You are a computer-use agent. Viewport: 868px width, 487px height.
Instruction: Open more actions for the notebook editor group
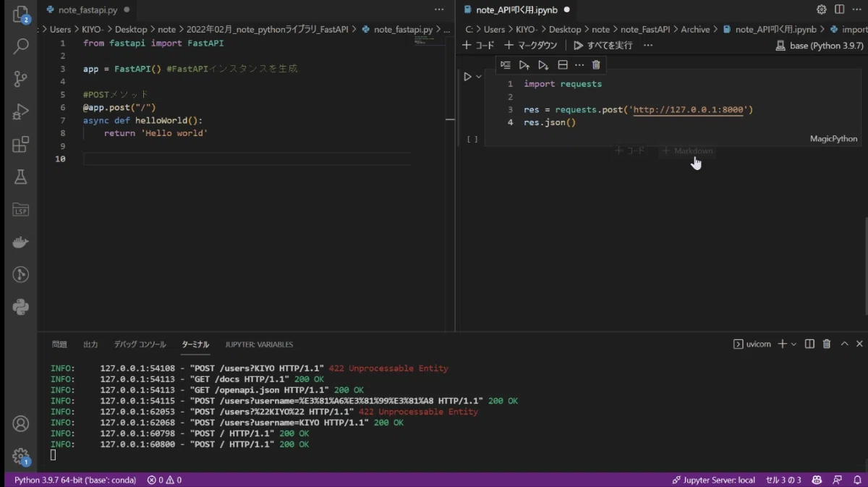(858, 9)
